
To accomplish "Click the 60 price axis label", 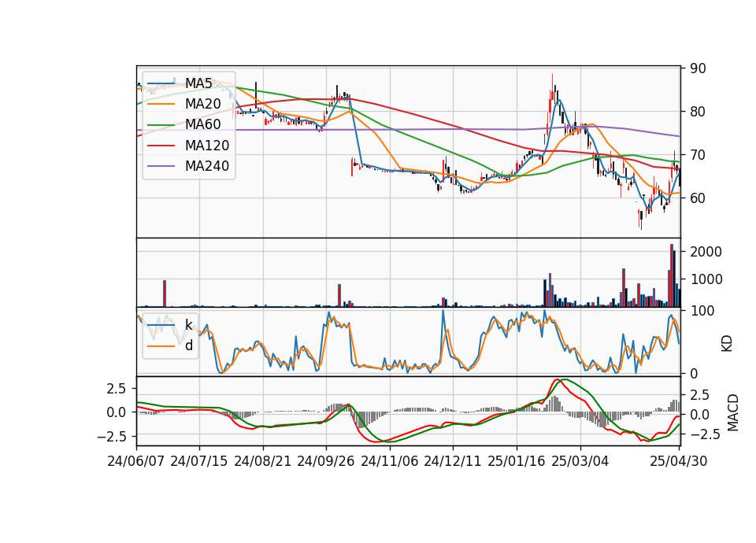I will tap(698, 198).
